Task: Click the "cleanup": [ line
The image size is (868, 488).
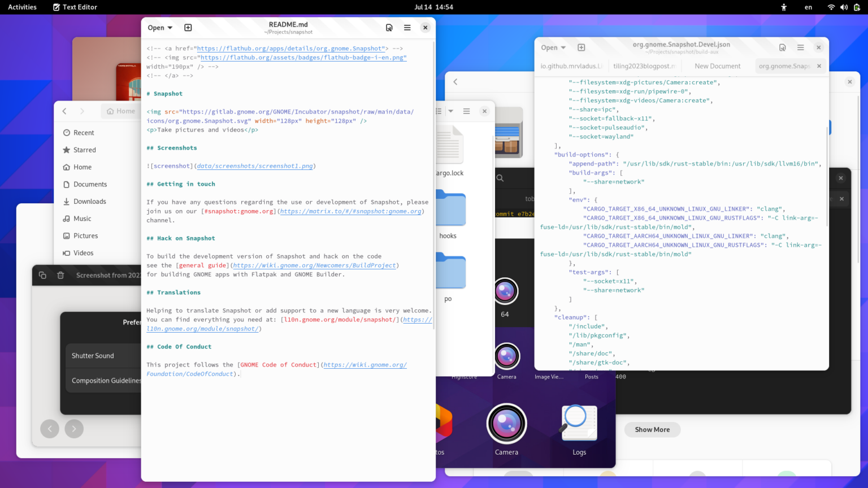Action: tap(576, 317)
